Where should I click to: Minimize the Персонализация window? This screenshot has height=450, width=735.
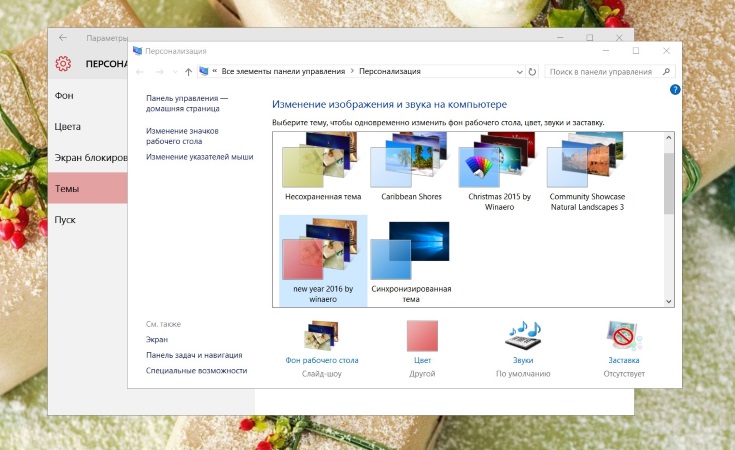[606, 51]
